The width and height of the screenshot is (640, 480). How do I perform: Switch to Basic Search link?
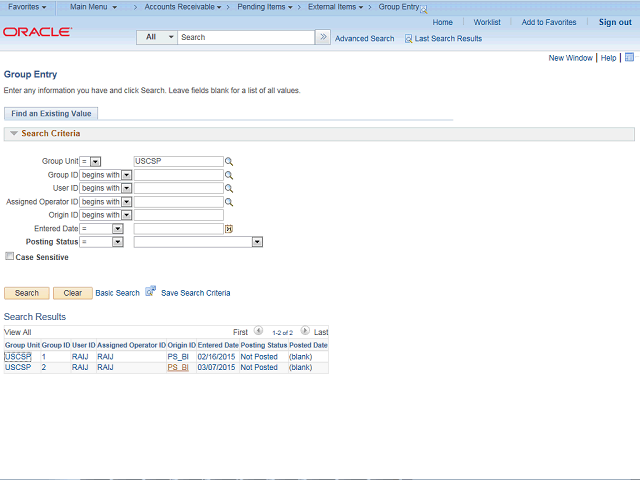click(118, 293)
